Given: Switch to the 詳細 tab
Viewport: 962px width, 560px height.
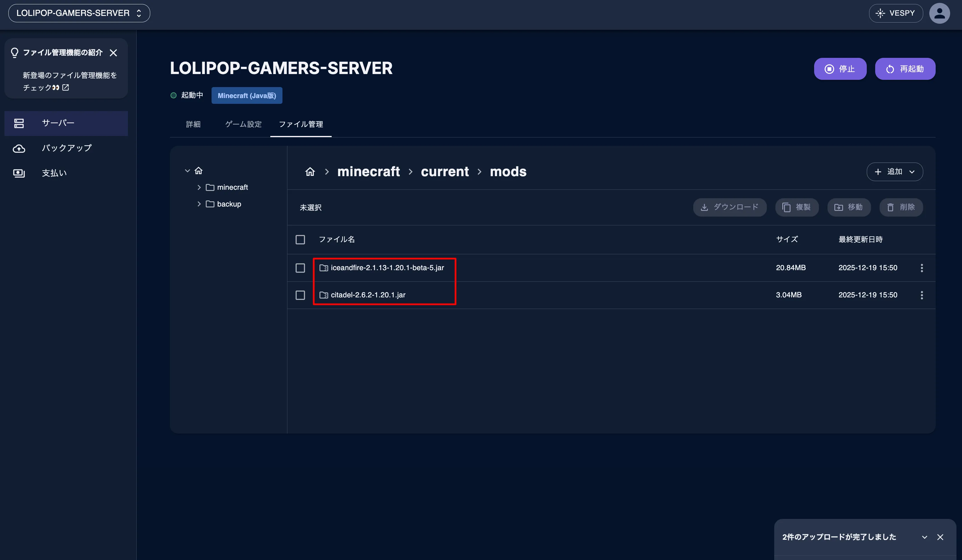Looking at the screenshot, I should tap(193, 124).
